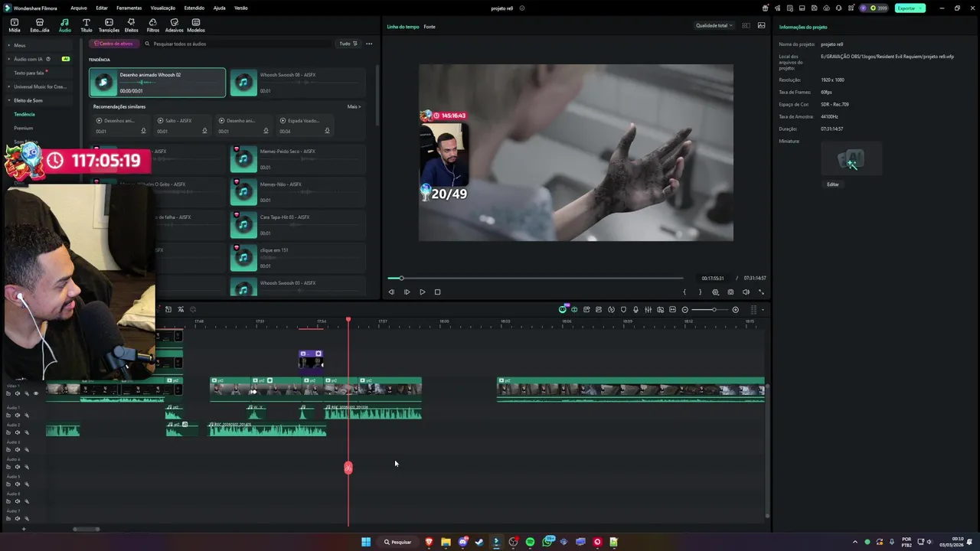Screen dimensions: 980x551
Task: Switch to the Fonte preview tab
Action: 430,27
